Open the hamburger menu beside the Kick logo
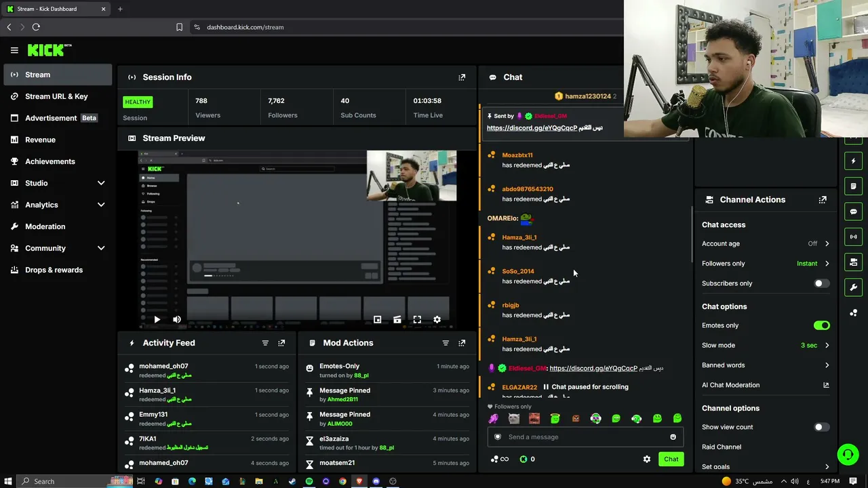The height and width of the screenshot is (488, 868). [x=14, y=50]
